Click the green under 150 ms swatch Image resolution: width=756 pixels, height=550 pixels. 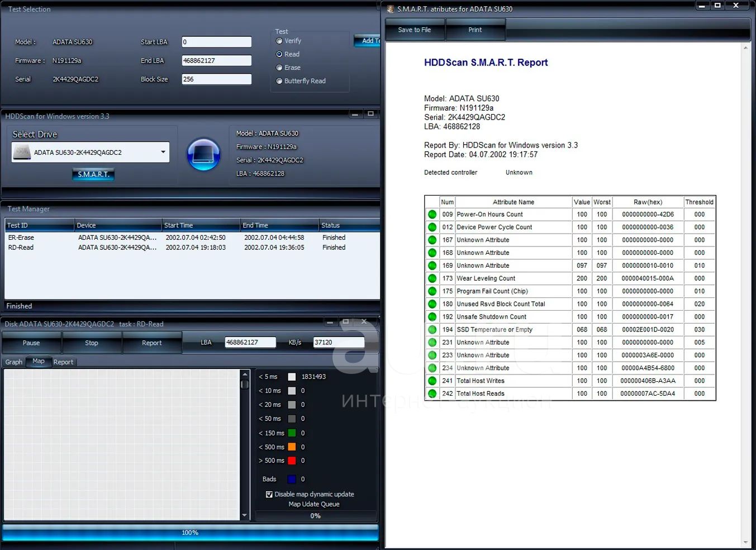tap(292, 433)
